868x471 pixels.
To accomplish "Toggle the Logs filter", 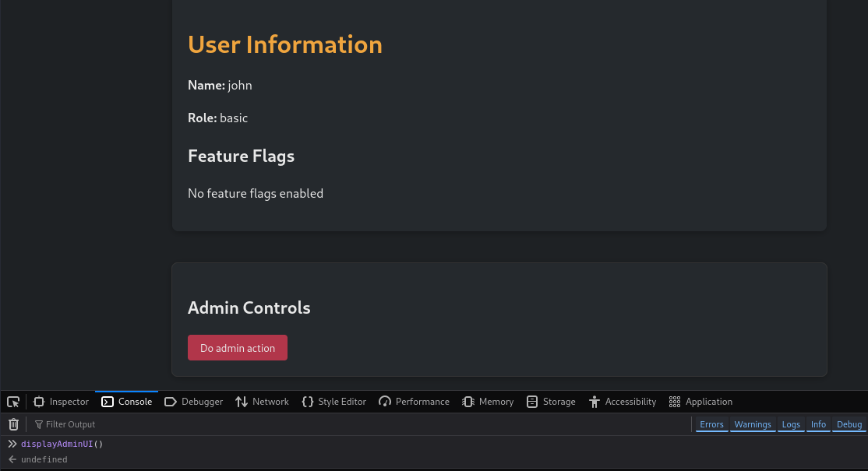I will [x=791, y=424].
